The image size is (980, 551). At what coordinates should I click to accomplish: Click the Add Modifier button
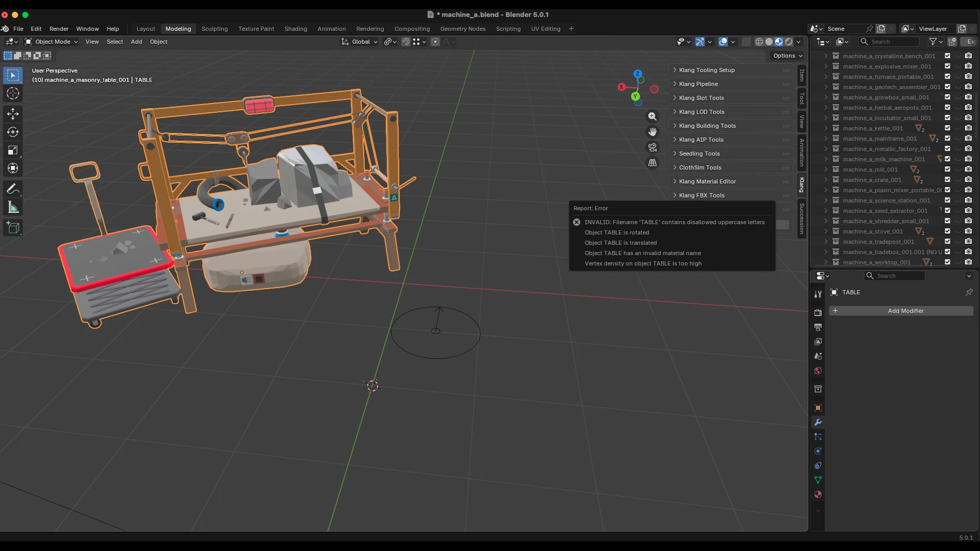click(901, 311)
